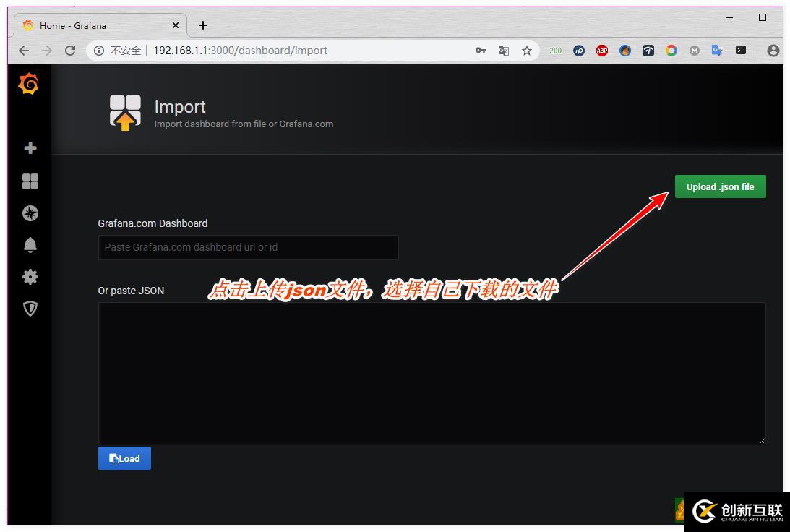Click the 'Or paste JSON' label

[x=131, y=291]
